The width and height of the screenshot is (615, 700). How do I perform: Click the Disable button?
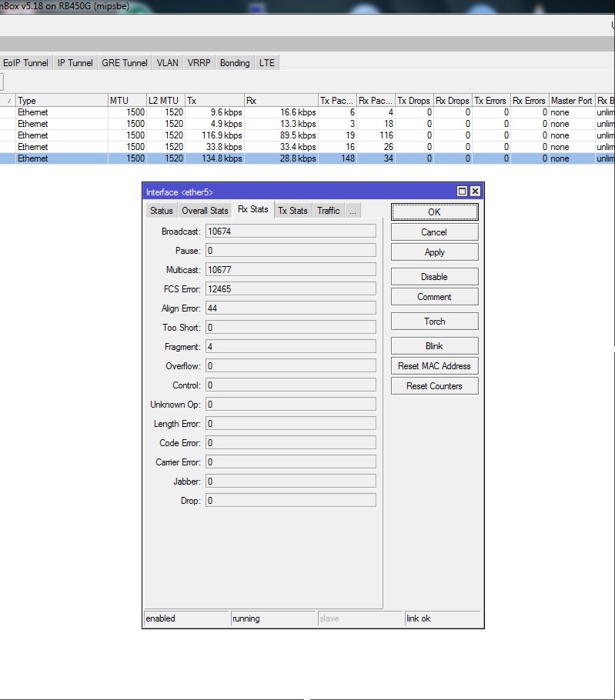434,277
